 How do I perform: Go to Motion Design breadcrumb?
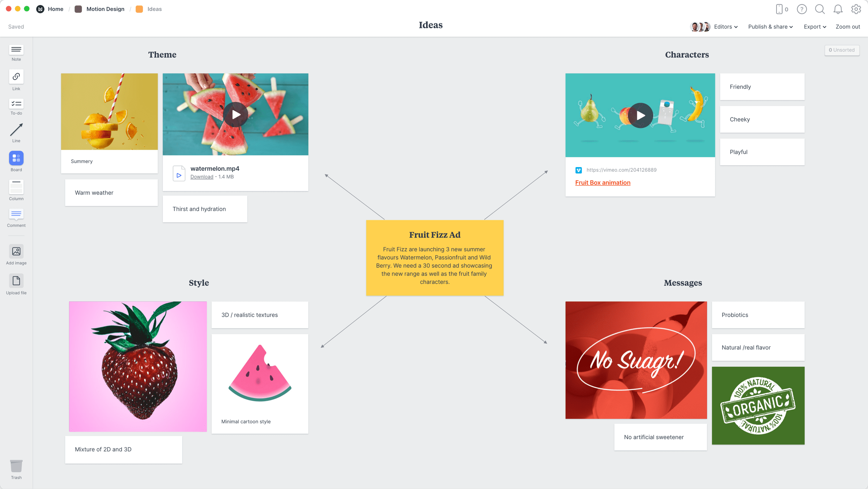(105, 9)
